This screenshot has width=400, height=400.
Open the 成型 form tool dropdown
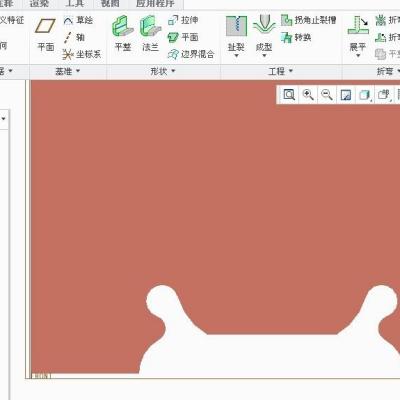pyautogui.click(x=264, y=56)
